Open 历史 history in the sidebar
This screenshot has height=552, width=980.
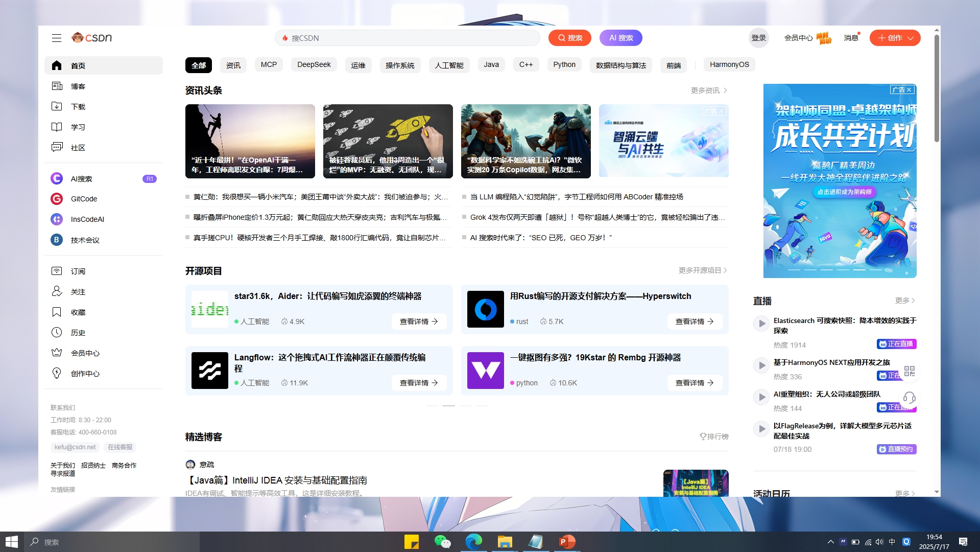(x=104, y=333)
